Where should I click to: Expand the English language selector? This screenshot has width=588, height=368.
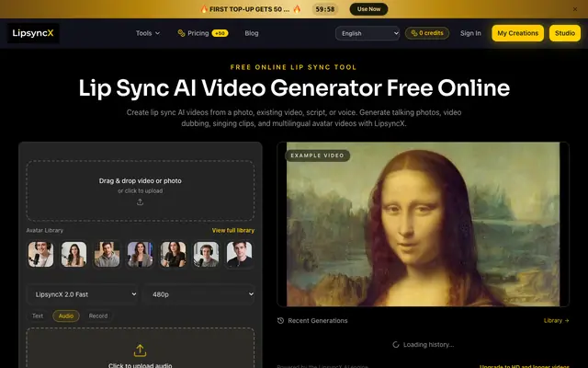coord(367,33)
